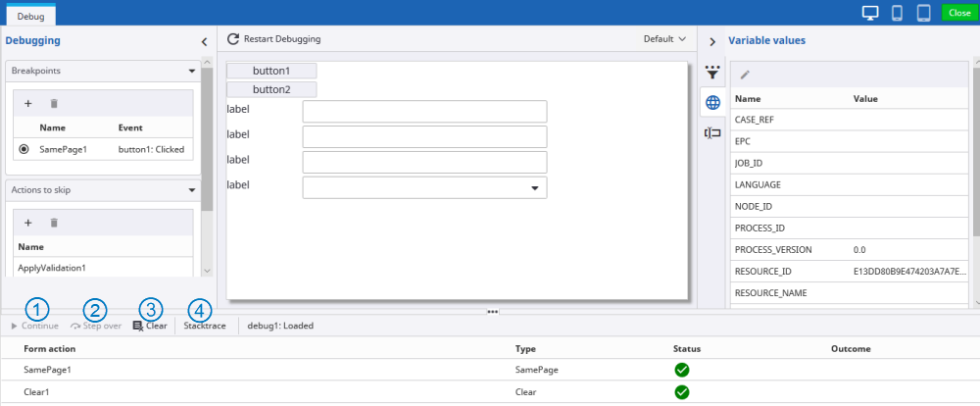Collapse the Actions to skip section

click(192, 190)
